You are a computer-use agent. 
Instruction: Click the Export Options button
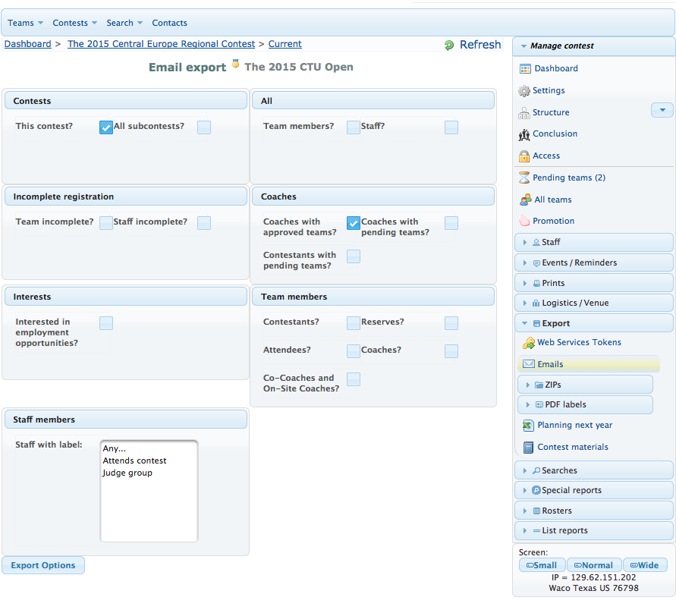pos(43,565)
